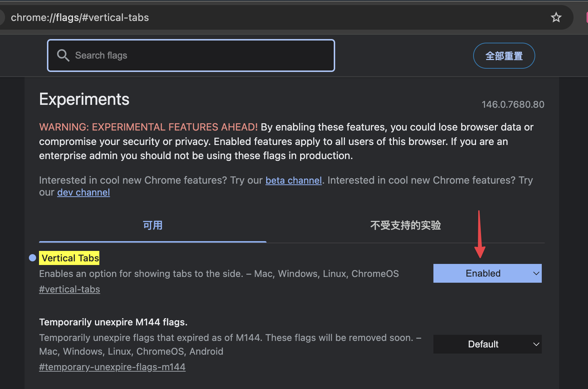Click the highlighted Vertical Tabs title
Viewport: 588px width, 389px height.
pos(70,258)
